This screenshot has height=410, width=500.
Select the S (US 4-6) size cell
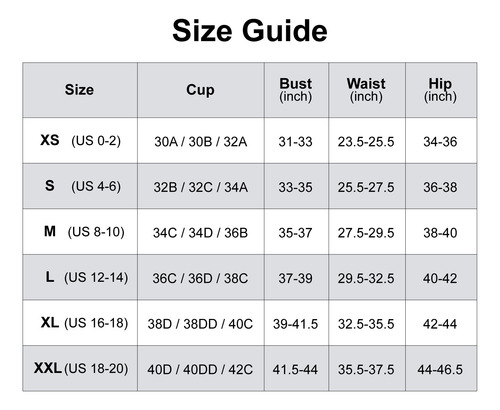[80, 186]
